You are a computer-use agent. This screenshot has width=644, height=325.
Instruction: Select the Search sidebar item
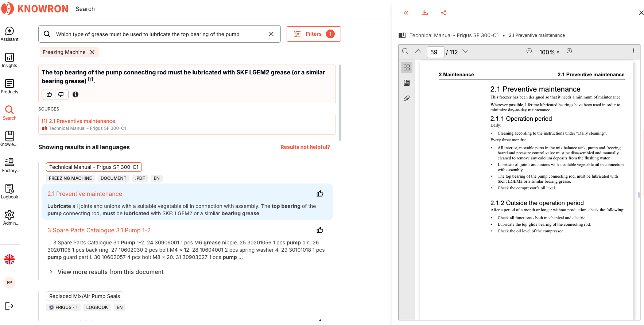click(x=9, y=113)
